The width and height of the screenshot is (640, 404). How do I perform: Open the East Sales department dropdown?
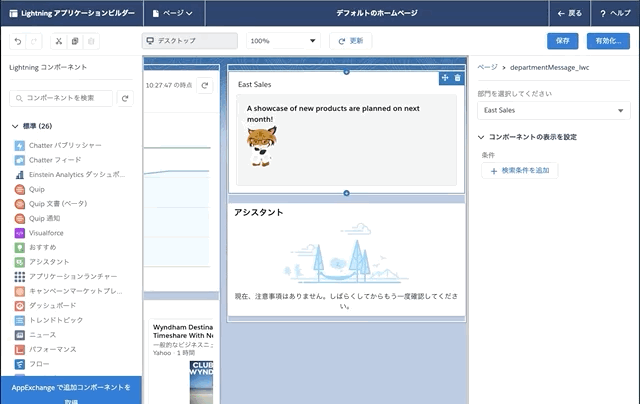pyautogui.click(x=553, y=110)
